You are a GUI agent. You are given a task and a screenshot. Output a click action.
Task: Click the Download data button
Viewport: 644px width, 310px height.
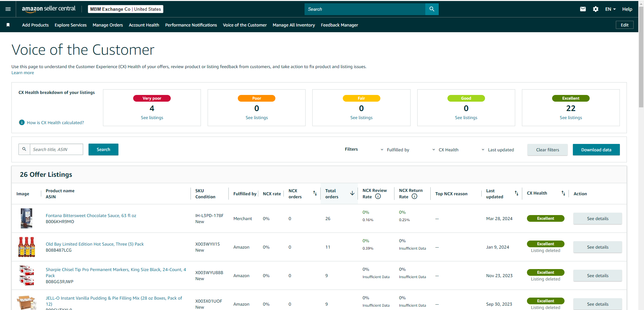coord(596,150)
